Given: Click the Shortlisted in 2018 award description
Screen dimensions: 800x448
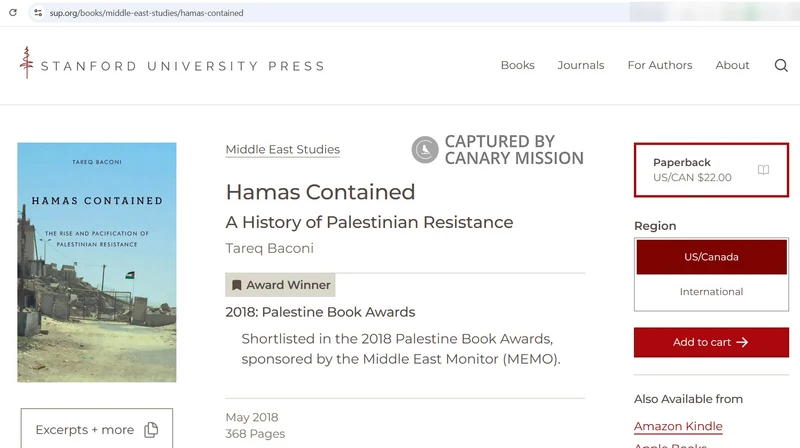Looking at the screenshot, I should (401, 349).
